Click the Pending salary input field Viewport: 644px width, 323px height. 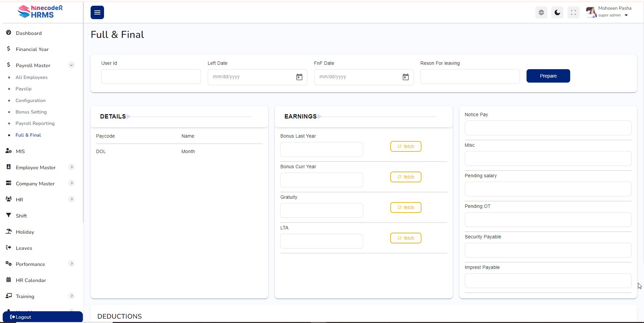click(548, 189)
